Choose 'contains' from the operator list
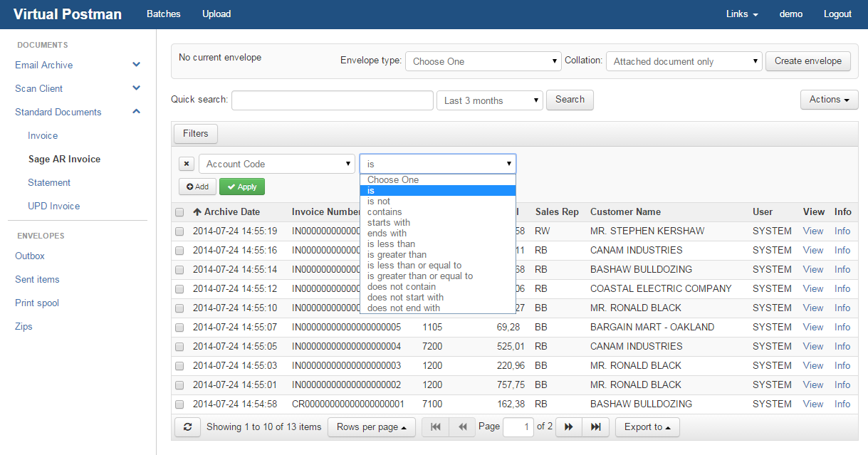 tap(385, 212)
